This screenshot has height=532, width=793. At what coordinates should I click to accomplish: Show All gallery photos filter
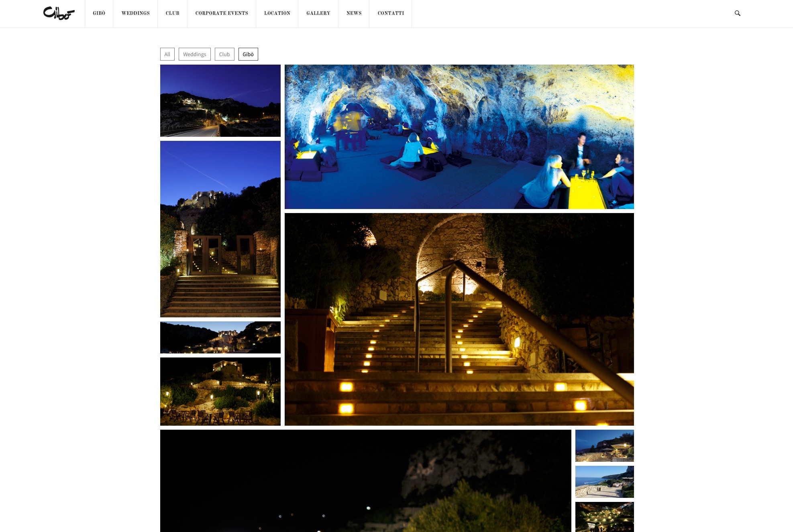[167, 54]
